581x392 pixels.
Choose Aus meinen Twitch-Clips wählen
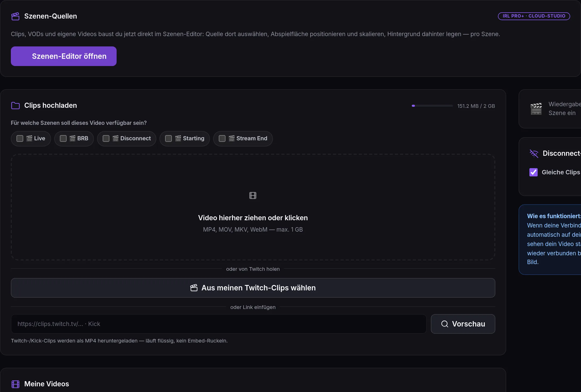pyautogui.click(x=253, y=288)
